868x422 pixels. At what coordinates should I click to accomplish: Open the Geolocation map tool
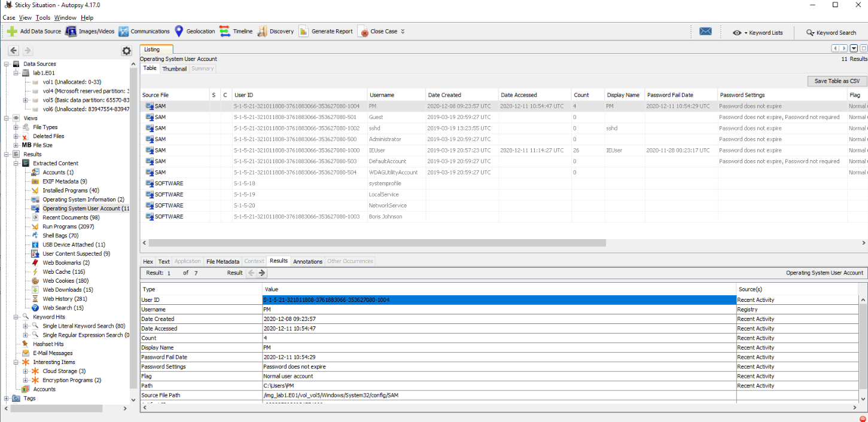point(194,31)
